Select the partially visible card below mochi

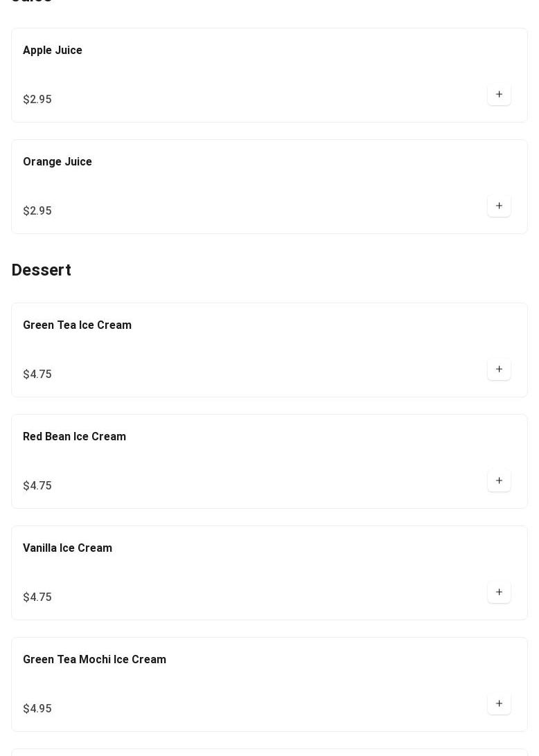pyautogui.click(x=269, y=753)
